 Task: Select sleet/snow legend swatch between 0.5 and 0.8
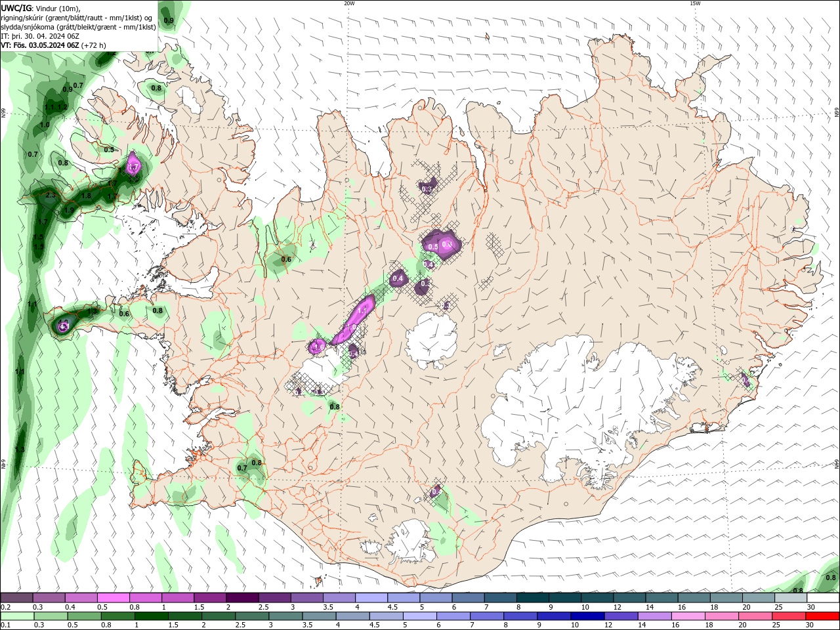click(x=113, y=597)
